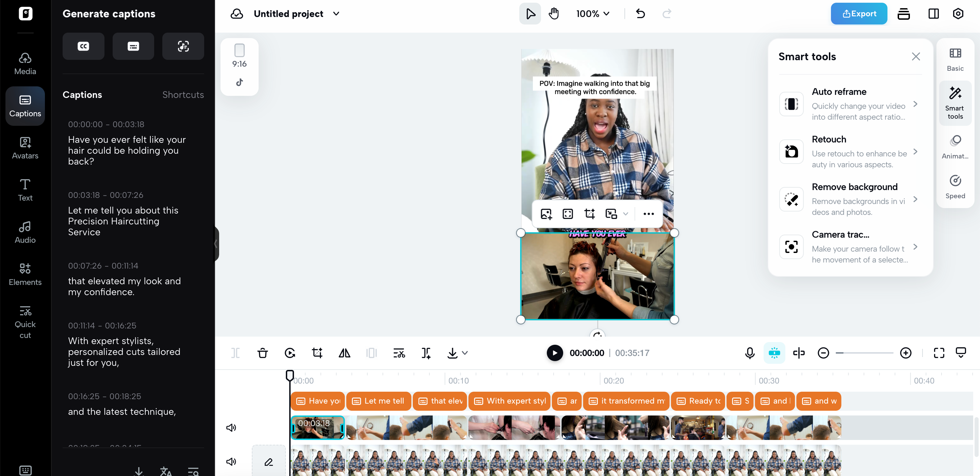Open the 100% zoom level dropdown
The width and height of the screenshot is (980, 476).
click(x=593, y=14)
